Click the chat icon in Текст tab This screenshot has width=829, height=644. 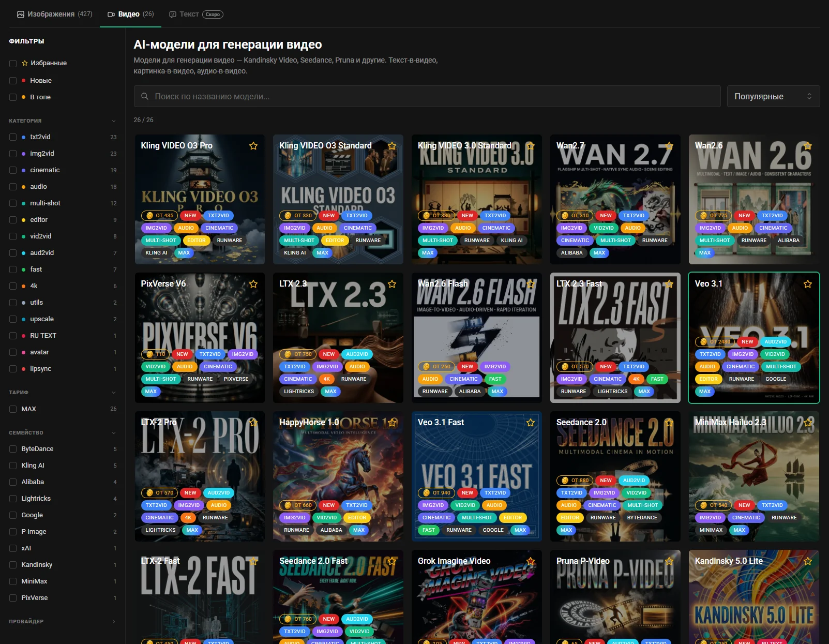point(173,14)
